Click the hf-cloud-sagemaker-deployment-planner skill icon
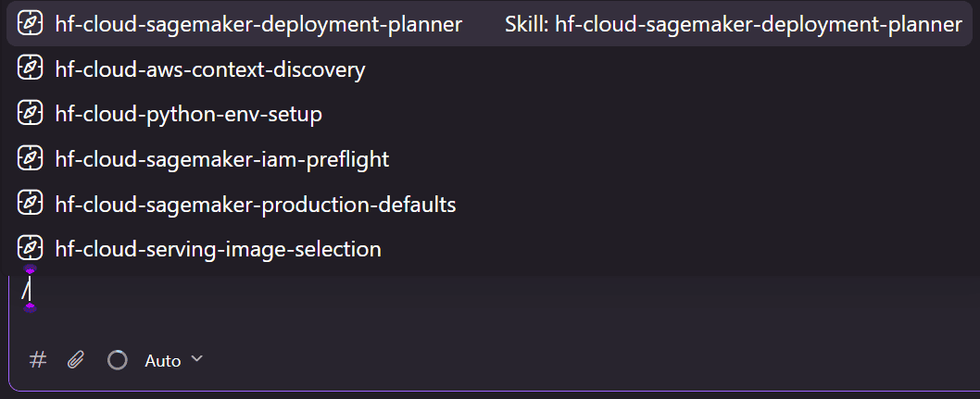This screenshot has height=399, width=980. (x=30, y=24)
